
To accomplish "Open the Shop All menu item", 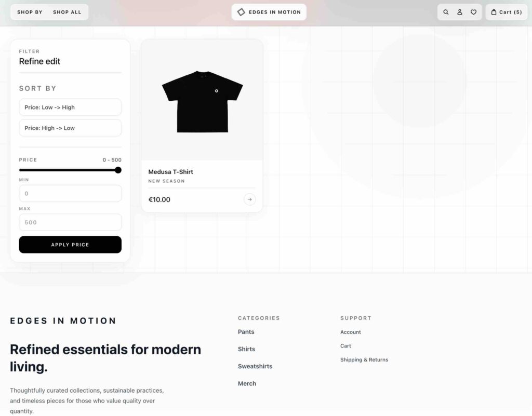I will click(67, 12).
